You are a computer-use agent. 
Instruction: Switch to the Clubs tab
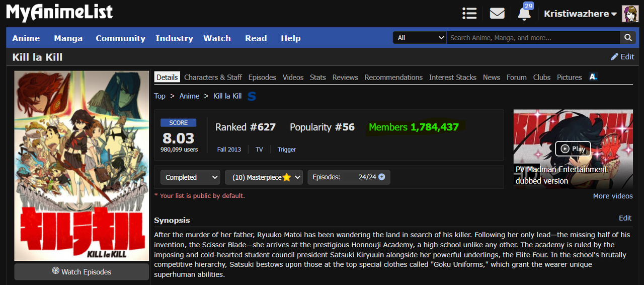point(542,77)
